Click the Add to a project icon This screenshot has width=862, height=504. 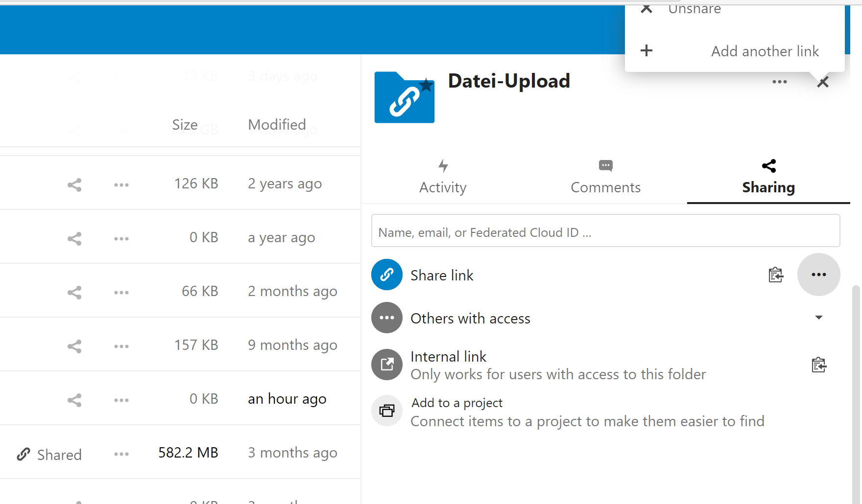tap(387, 411)
